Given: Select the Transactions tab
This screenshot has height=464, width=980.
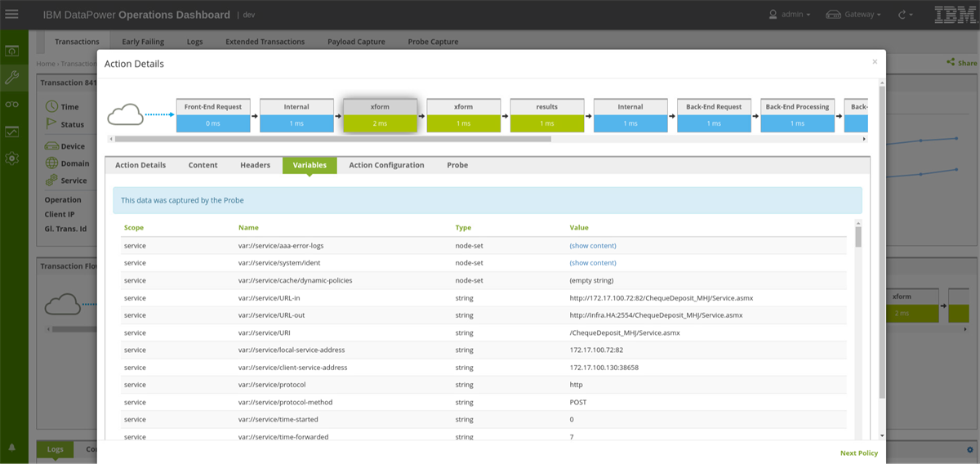Looking at the screenshot, I should [x=77, y=42].
